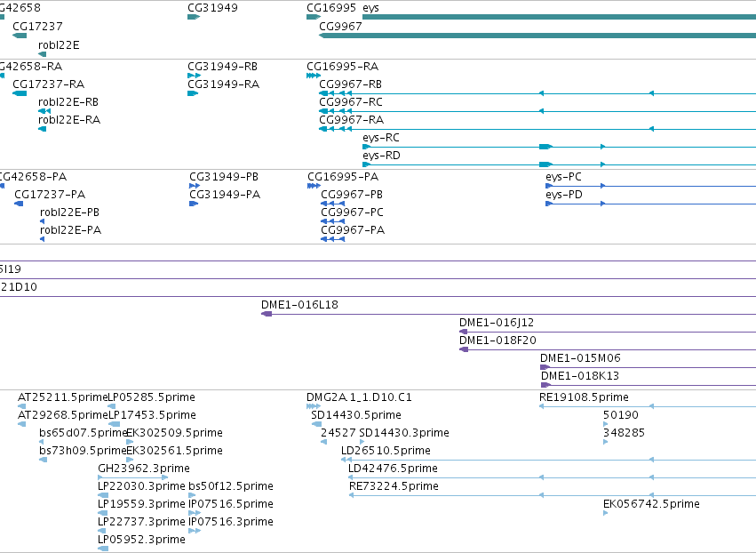
Task: Open protein robl22E-PB
Action: (x=70, y=212)
